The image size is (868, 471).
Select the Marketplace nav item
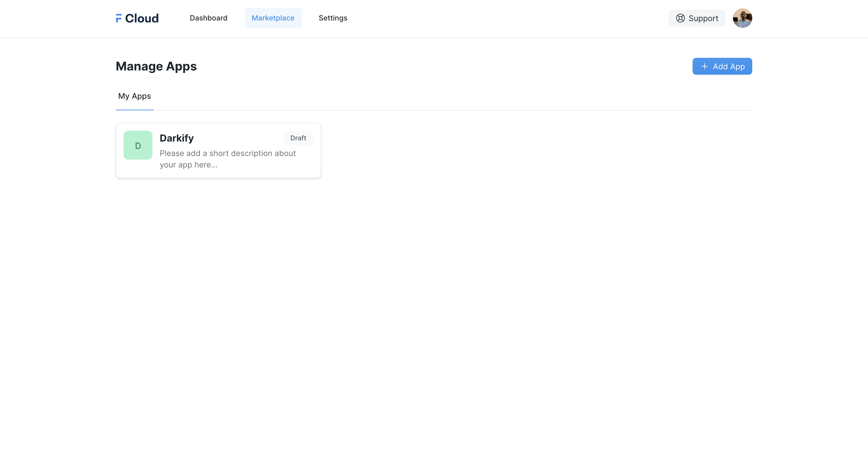273,18
